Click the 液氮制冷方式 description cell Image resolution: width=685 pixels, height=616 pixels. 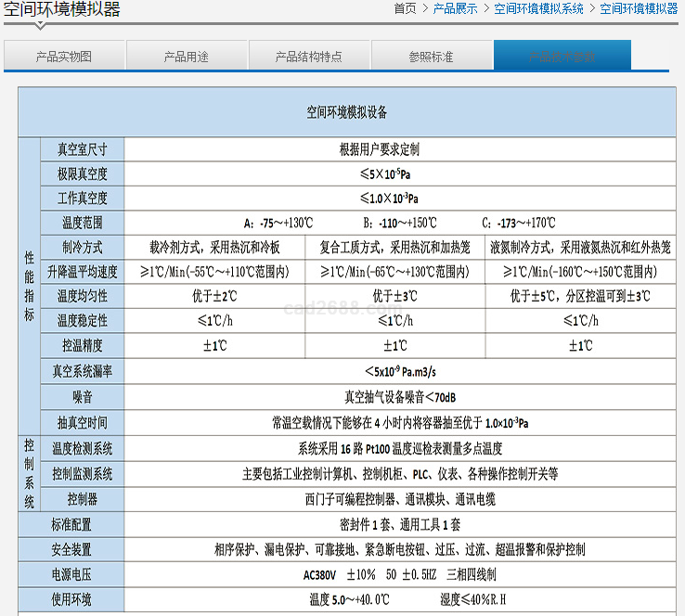(x=580, y=248)
